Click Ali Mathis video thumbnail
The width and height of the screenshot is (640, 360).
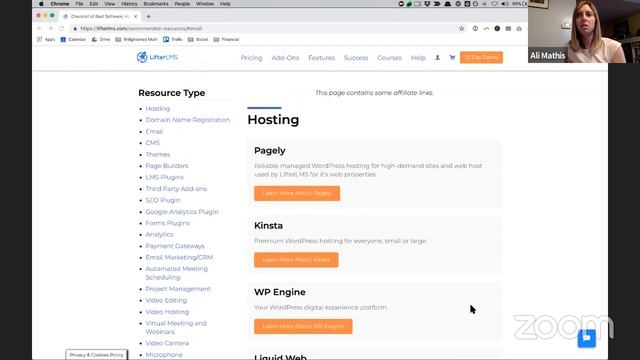click(584, 31)
